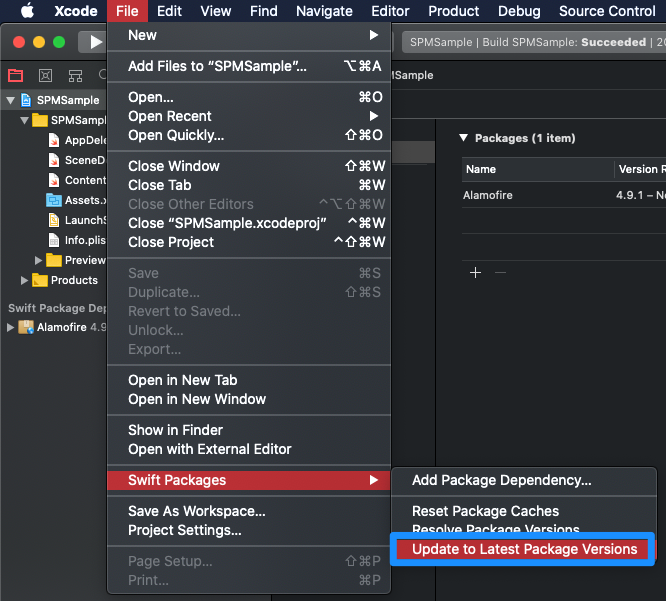Click the Products folder icon
666x601 pixels.
coord(40,280)
